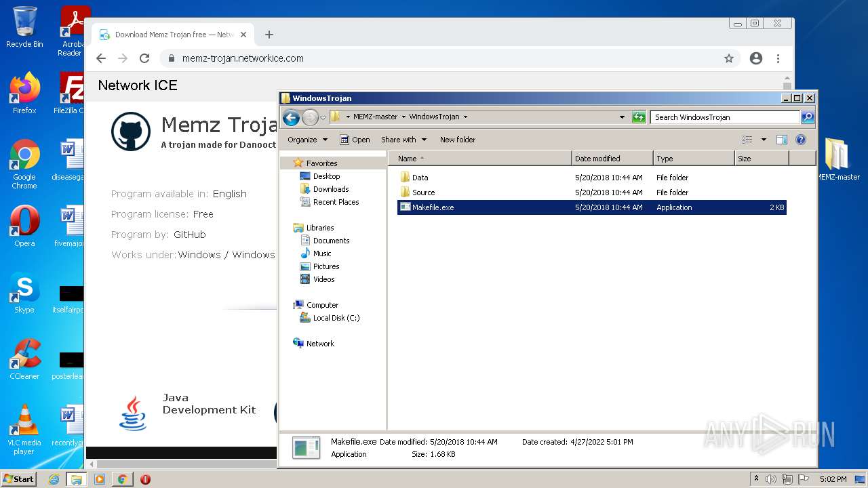Sort by Name column header
Viewport: 868px width, 488px height.
[480, 159]
